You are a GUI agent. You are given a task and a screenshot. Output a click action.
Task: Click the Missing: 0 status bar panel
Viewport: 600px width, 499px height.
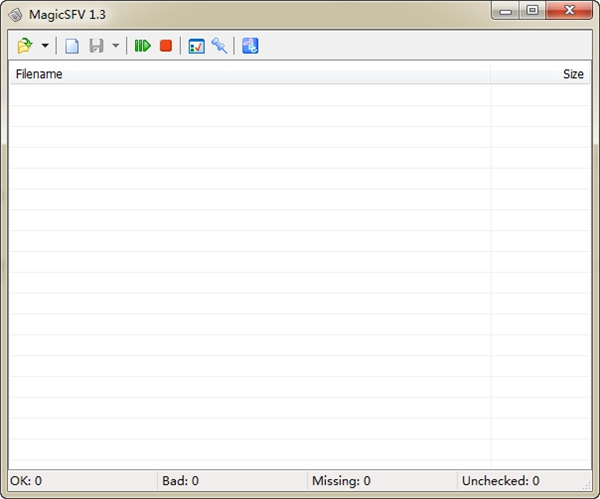380,481
